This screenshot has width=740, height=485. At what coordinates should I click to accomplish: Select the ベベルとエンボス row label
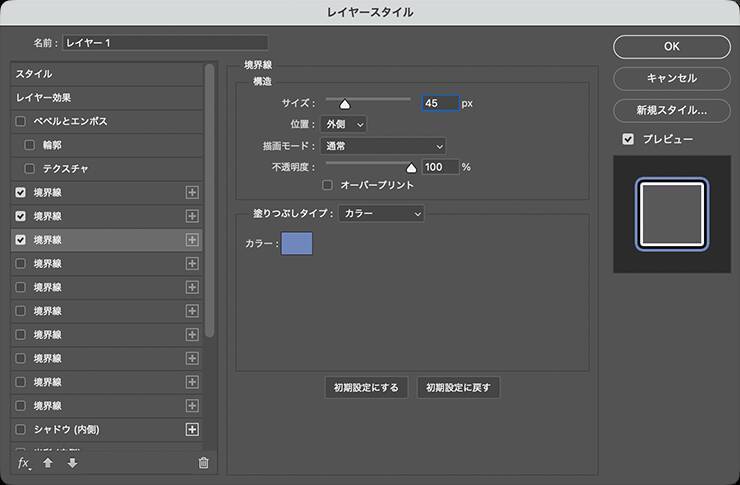click(70, 121)
